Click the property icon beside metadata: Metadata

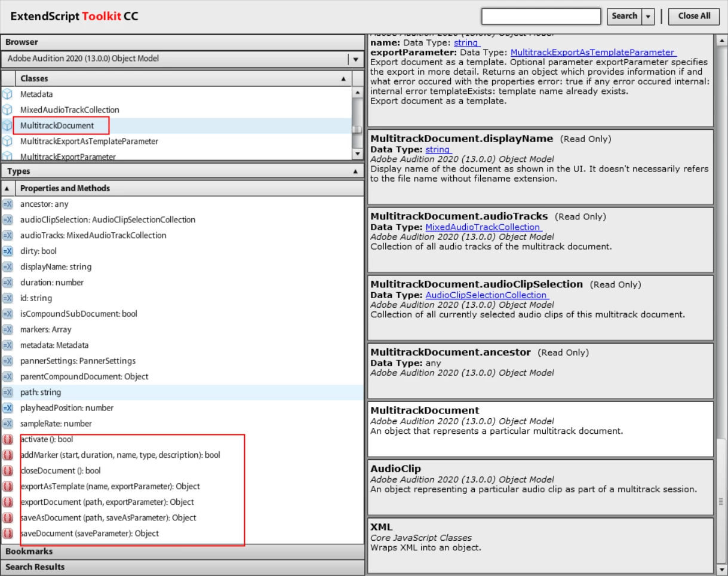coord(7,345)
